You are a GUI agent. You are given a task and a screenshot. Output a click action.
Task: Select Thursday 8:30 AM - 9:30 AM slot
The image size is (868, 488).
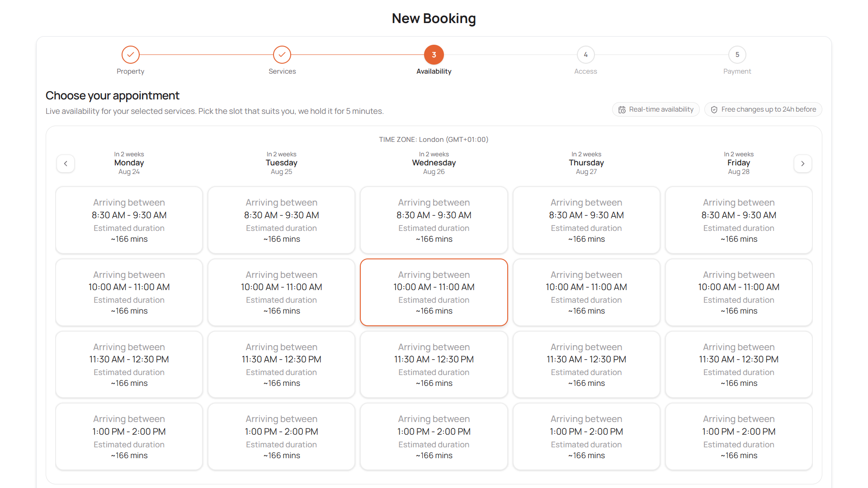[586, 220]
